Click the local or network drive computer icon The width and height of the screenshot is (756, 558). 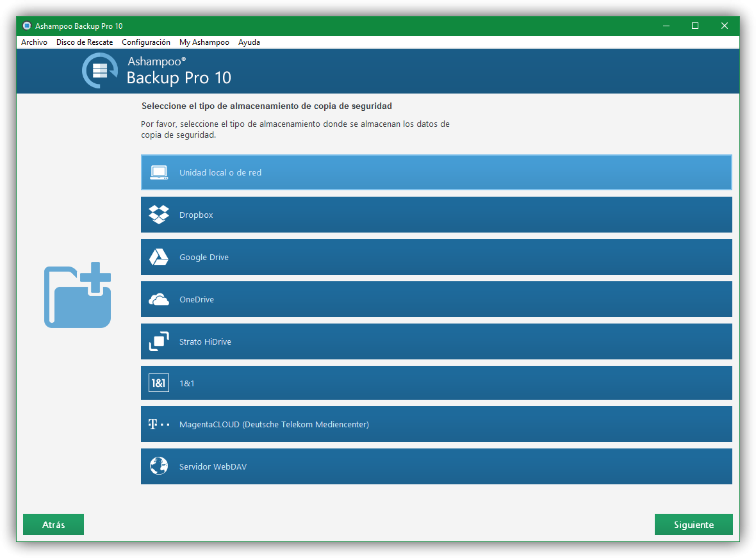[159, 173]
